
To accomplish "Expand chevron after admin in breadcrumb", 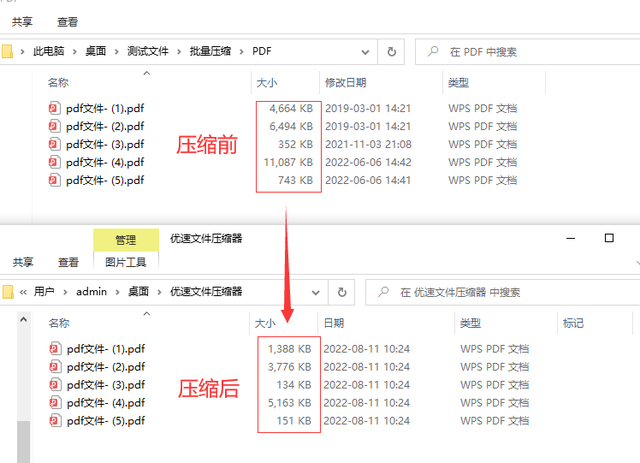I will (118, 292).
